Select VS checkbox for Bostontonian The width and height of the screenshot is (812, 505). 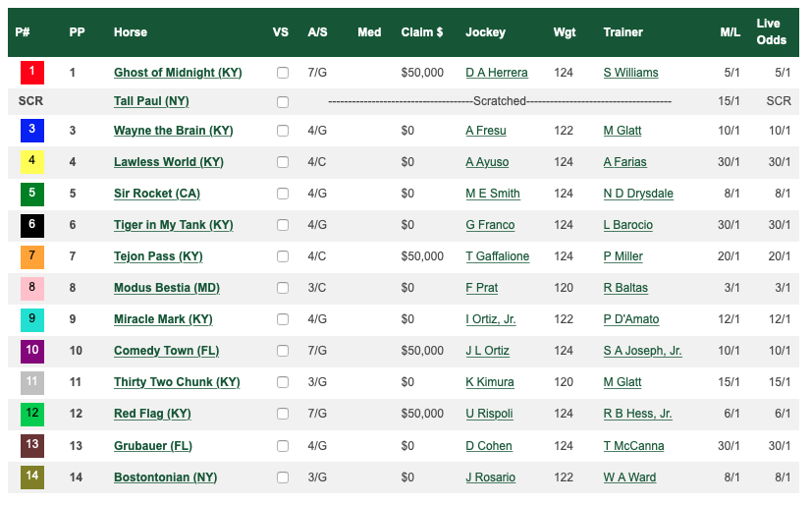pos(283,477)
